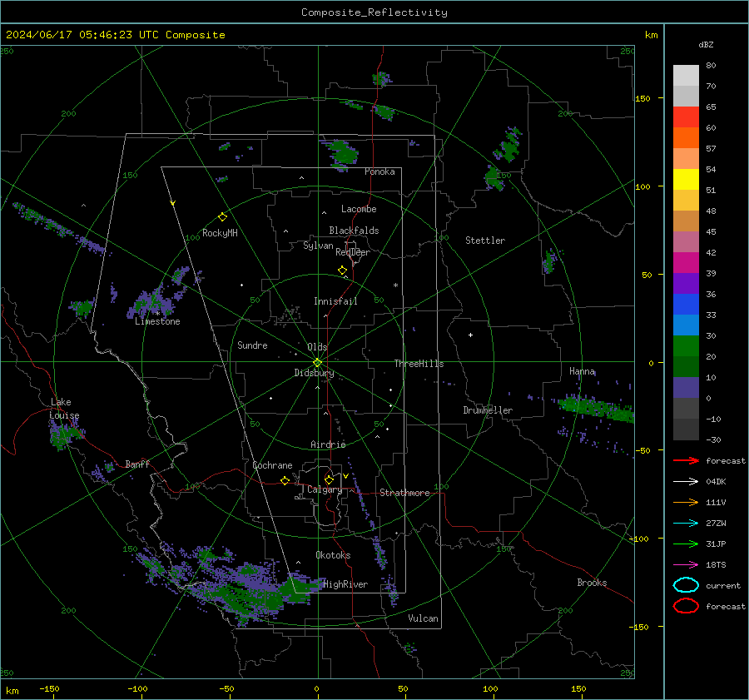Click the asterisk marker above Limestone

(x=157, y=314)
